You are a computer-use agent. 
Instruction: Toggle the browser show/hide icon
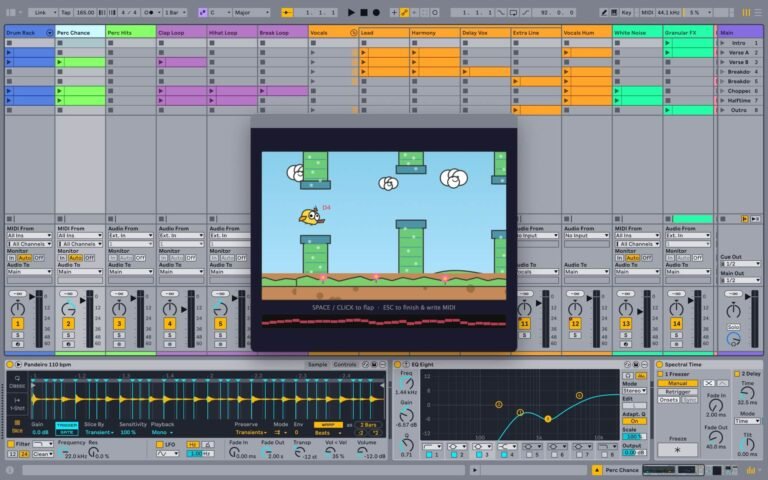coord(9,12)
